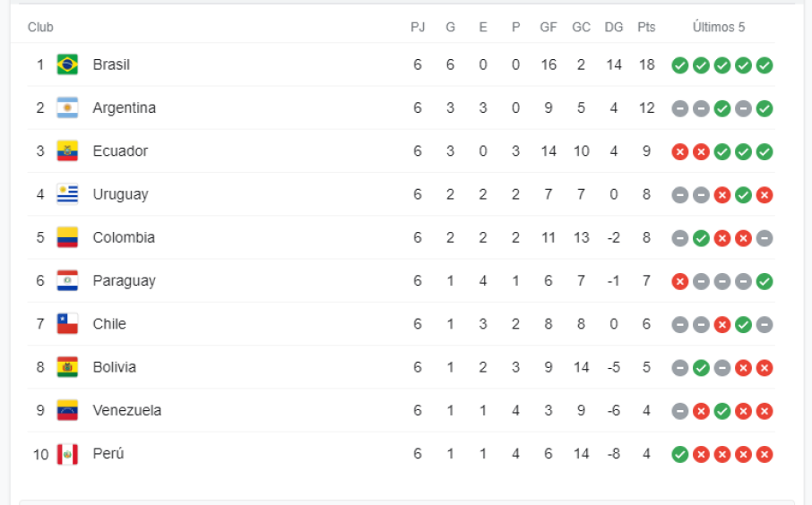The image size is (812, 505).
Task: Click the Uruguay flag icon
Action: click(x=67, y=194)
